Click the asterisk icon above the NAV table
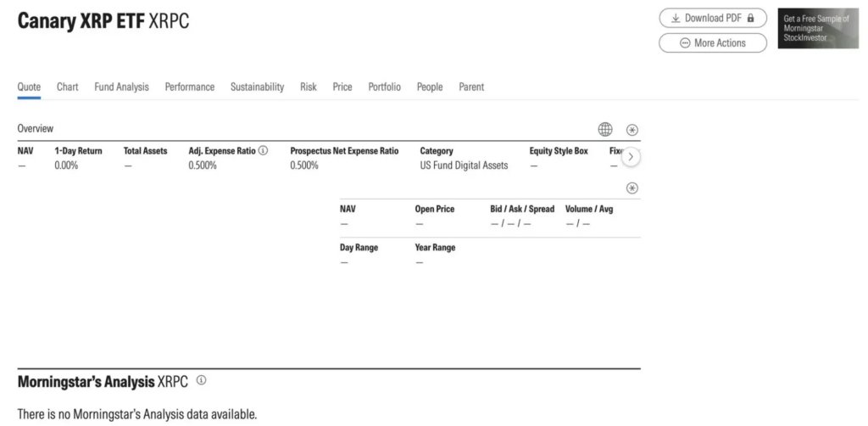Screen dimensions: 868x426 [632, 188]
